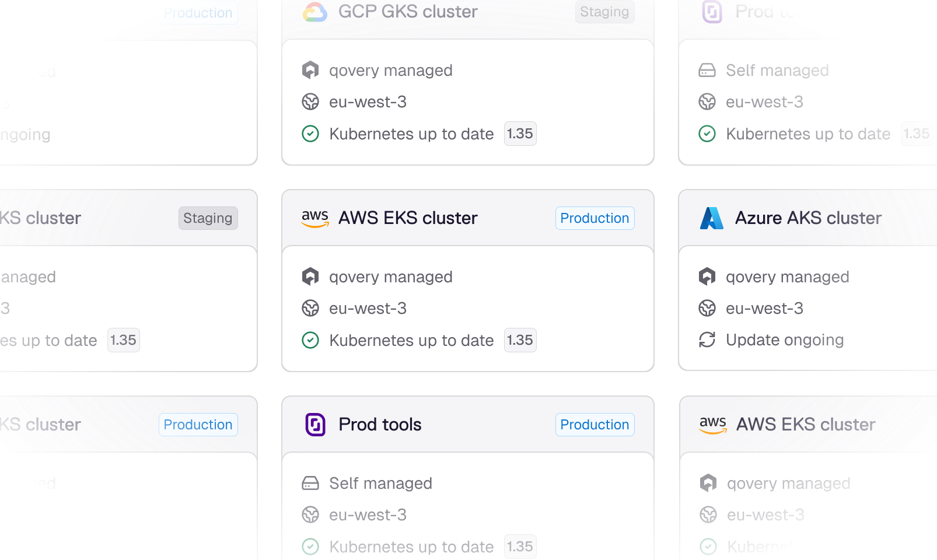This screenshot has height=560, width=937.
Task: Click the 1.35 version badge in GCP GKS card
Action: click(x=520, y=134)
